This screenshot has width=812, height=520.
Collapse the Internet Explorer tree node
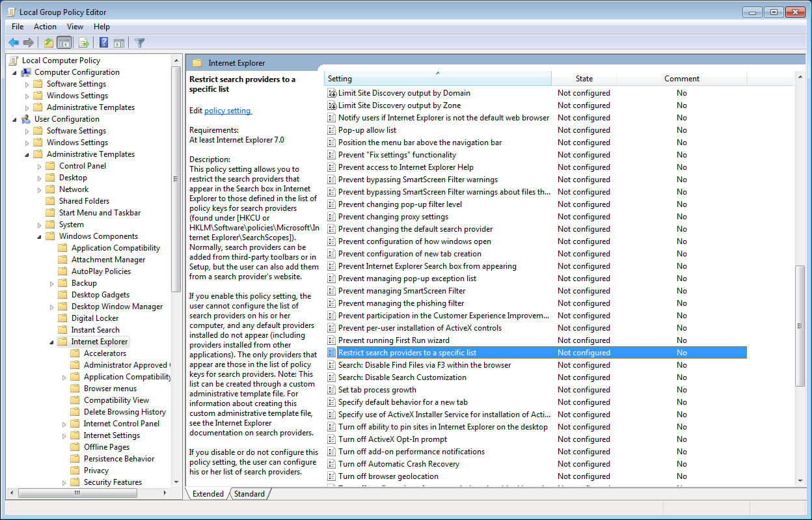[x=52, y=342]
